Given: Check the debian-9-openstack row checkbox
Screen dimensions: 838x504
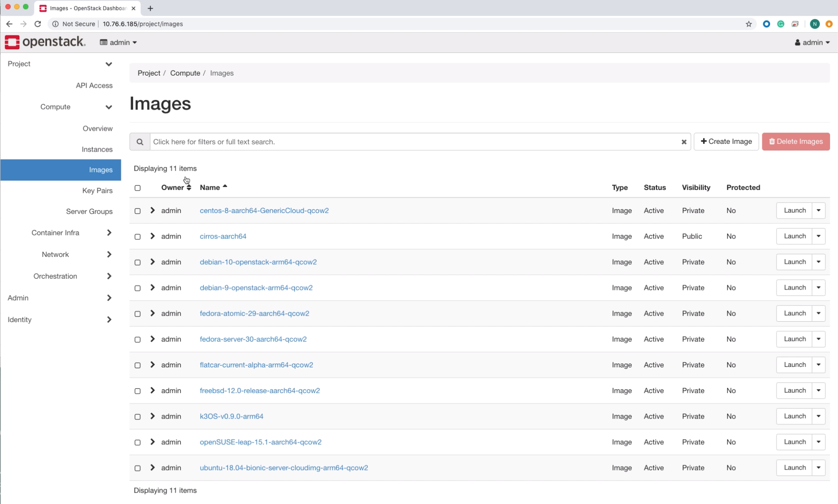Looking at the screenshot, I should pos(138,288).
